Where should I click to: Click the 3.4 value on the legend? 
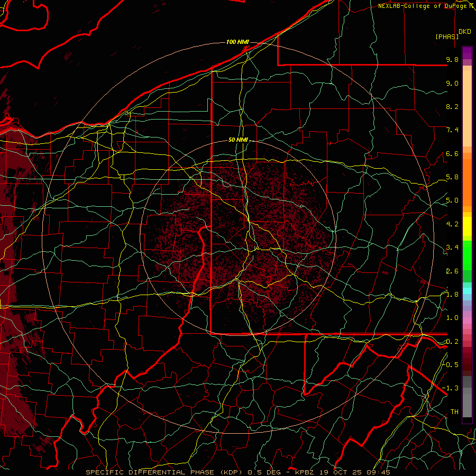[452, 248]
